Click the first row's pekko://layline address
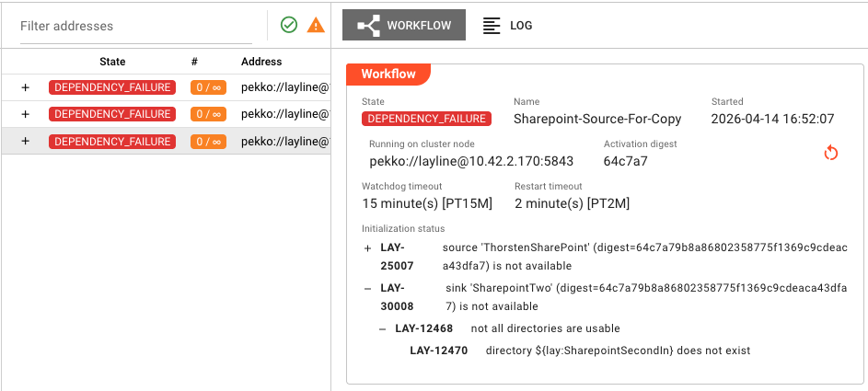Viewport: 868px width, 391px height. (285, 87)
